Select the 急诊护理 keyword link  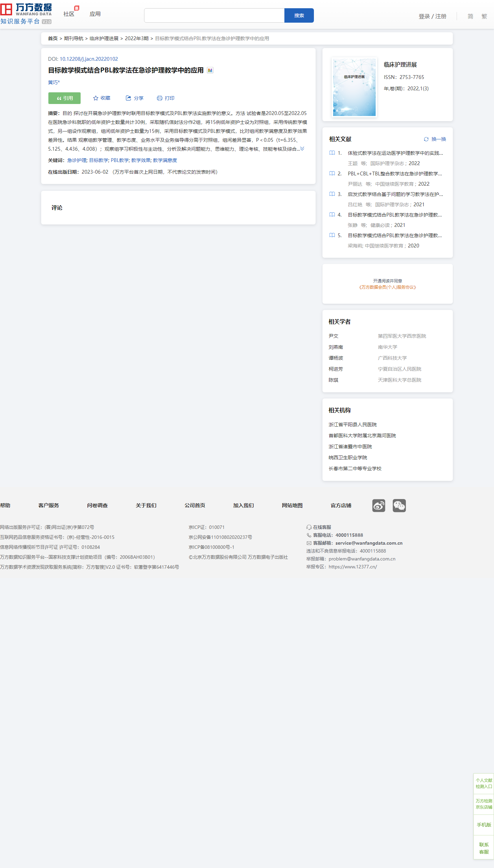click(x=77, y=160)
